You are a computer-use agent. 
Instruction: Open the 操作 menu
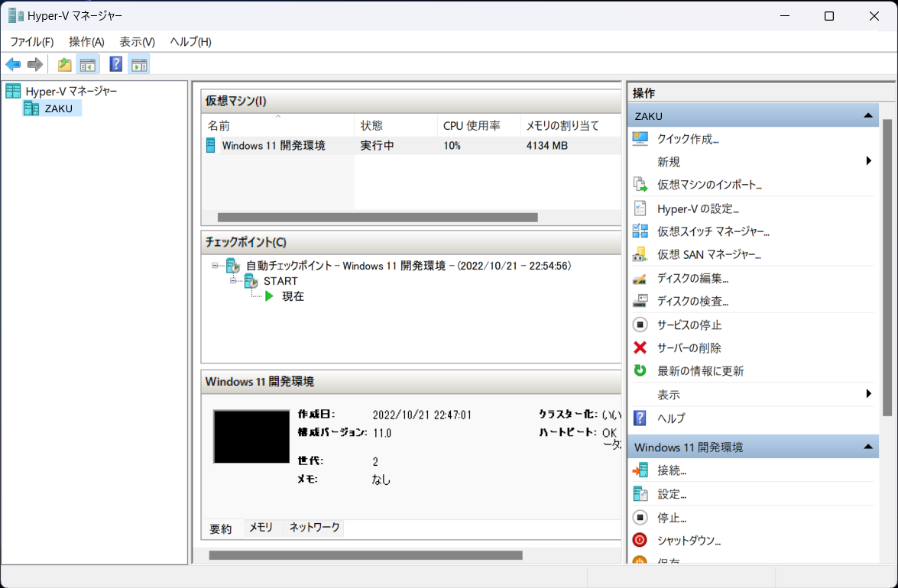pyautogui.click(x=86, y=41)
